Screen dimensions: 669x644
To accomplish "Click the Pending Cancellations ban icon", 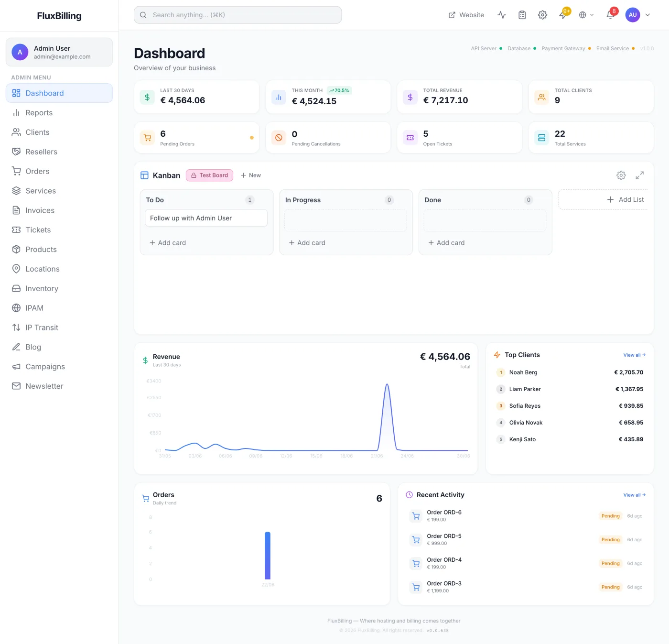I will pos(279,138).
